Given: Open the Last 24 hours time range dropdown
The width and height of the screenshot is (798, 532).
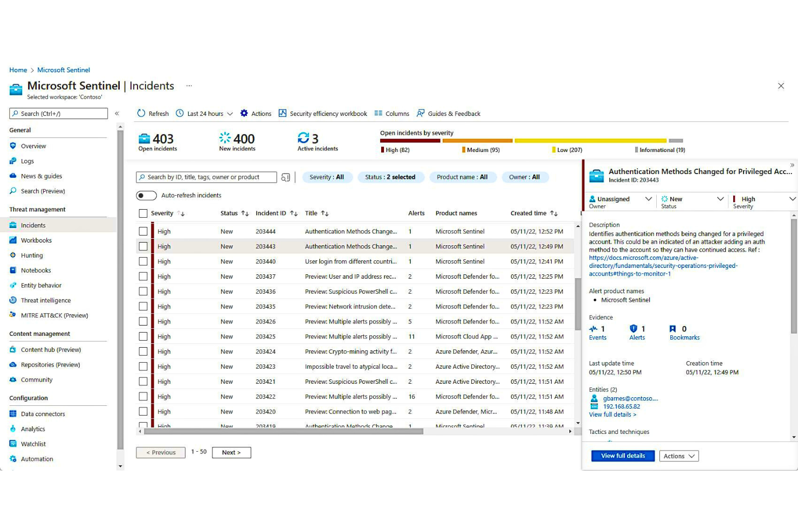Looking at the screenshot, I should click(204, 113).
